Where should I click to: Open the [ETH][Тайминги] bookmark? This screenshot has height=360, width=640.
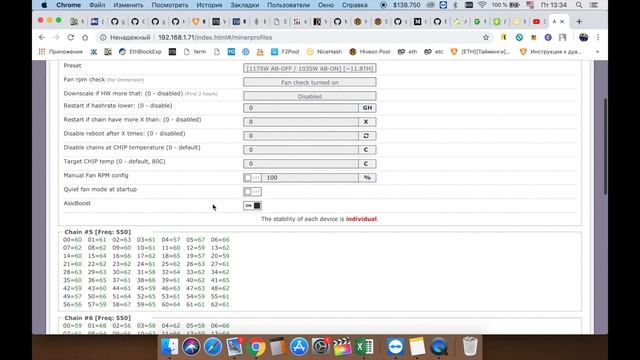coord(481,52)
